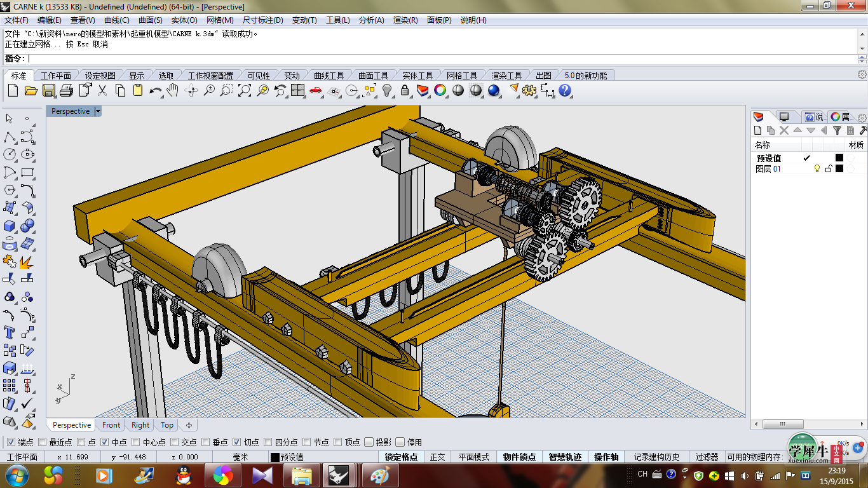Toggle the 切点 snap checkbox
Viewport: 868px width, 488px height.
pos(237,442)
